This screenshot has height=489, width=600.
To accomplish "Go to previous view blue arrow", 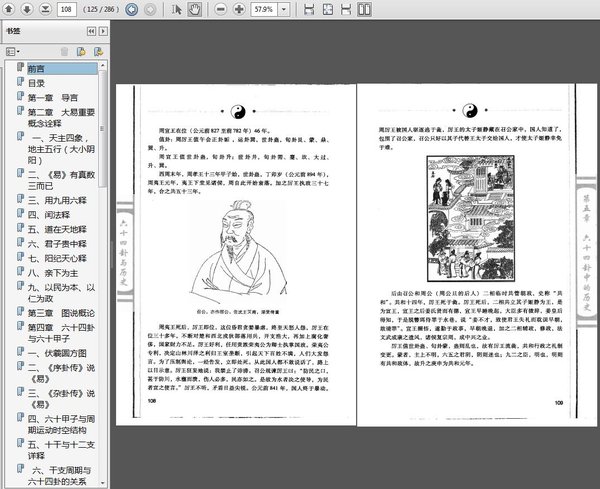I will click(132, 9).
